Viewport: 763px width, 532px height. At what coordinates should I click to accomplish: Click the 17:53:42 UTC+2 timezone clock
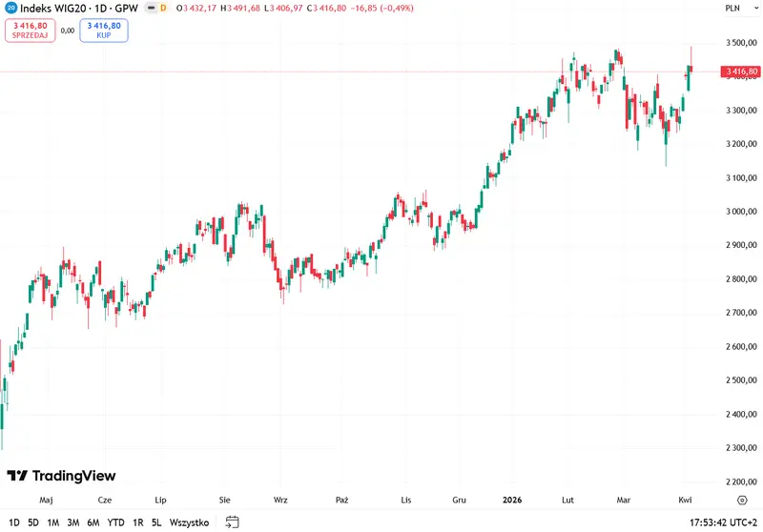coord(723,522)
